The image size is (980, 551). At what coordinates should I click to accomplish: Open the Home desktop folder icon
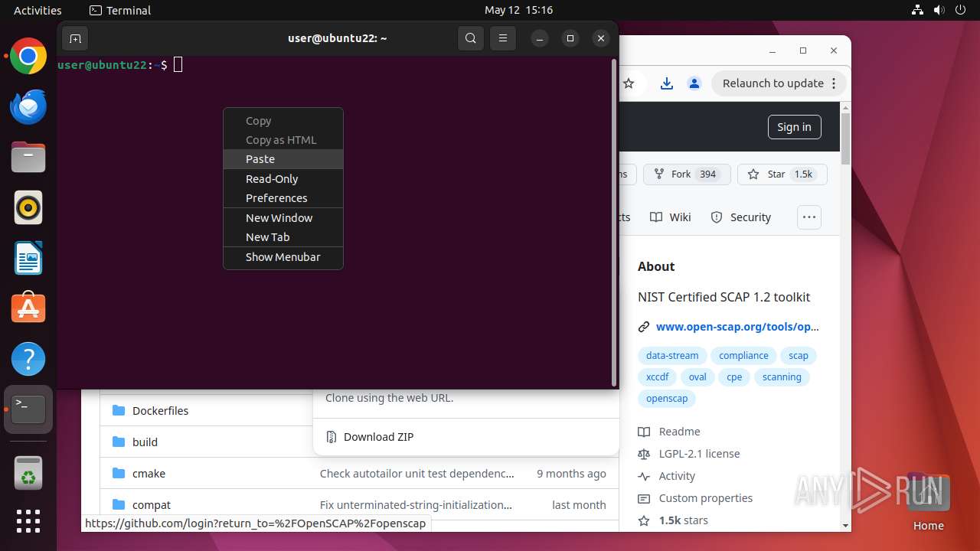coord(928,501)
